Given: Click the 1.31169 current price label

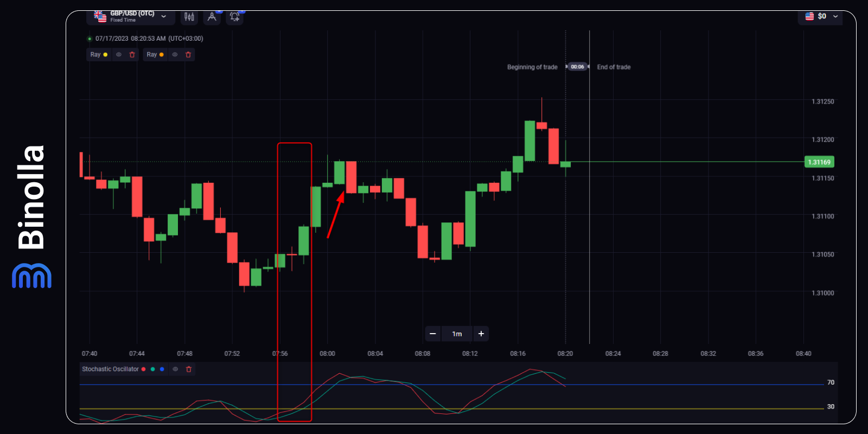Looking at the screenshot, I should 819,162.
